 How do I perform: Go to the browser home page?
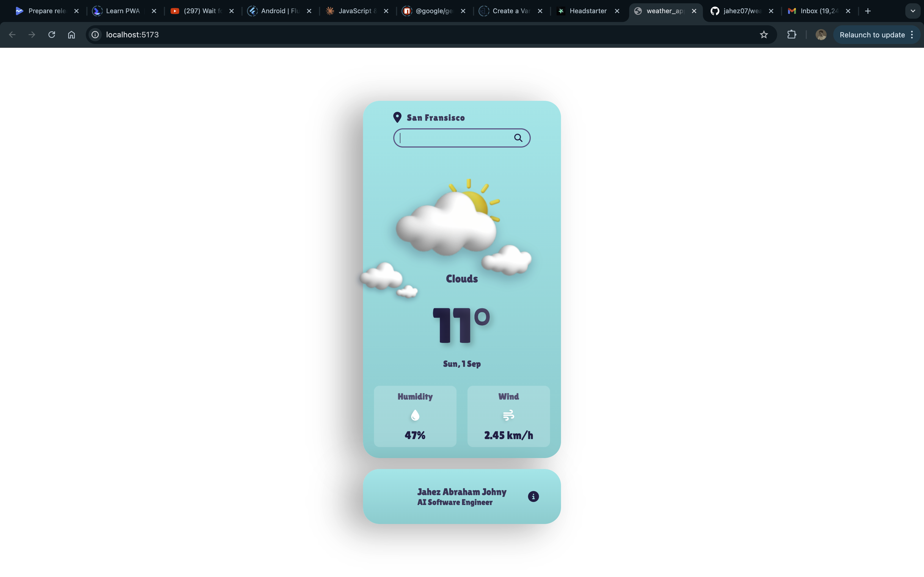pos(71,35)
